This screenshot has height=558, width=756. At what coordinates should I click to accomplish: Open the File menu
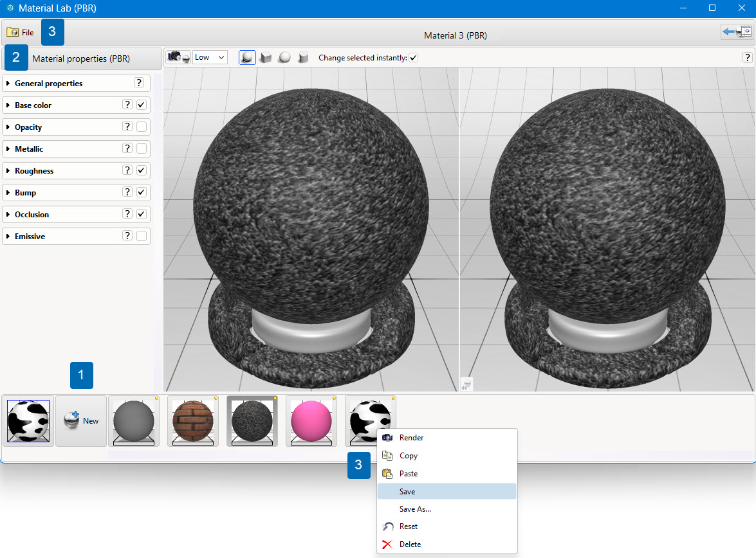point(20,32)
